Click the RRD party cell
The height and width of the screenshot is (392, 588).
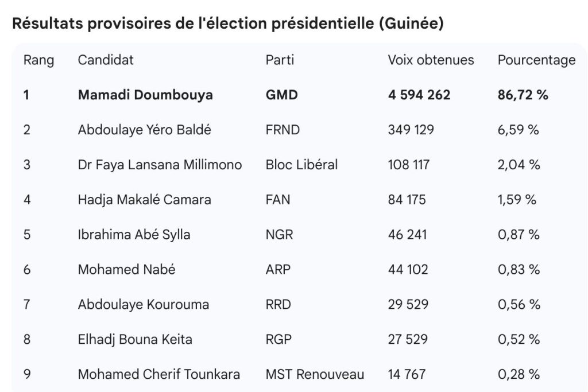pyautogui.click(x=280, y=305)
